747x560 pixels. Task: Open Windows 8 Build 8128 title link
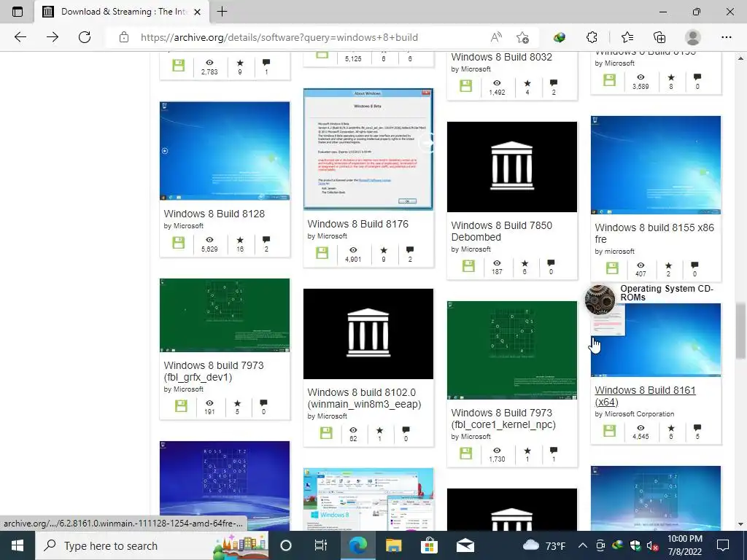click(x=214, y=214)
